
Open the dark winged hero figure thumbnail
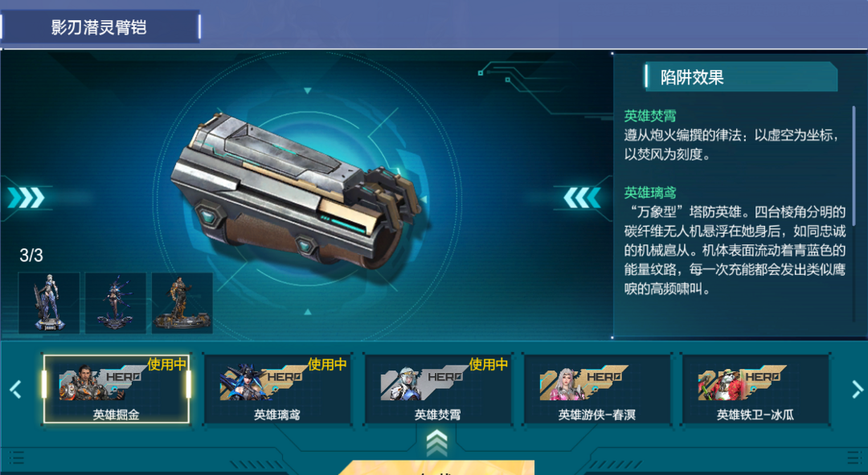(x=116, y=303)
